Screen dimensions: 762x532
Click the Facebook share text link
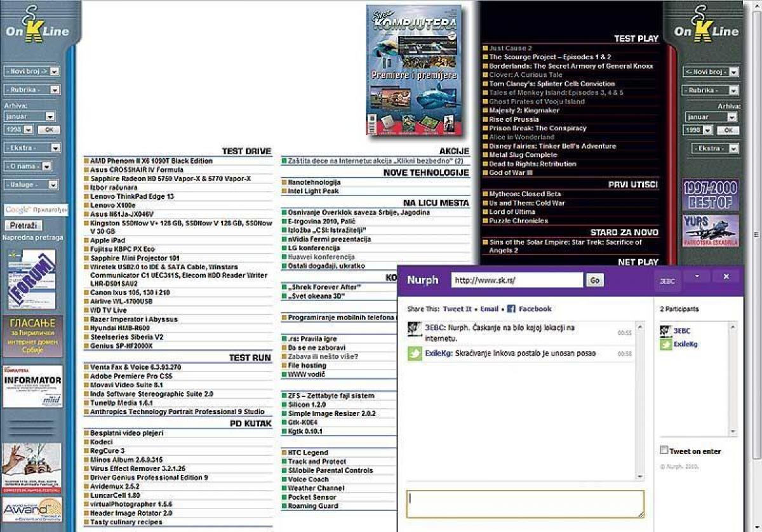[535, 309]
